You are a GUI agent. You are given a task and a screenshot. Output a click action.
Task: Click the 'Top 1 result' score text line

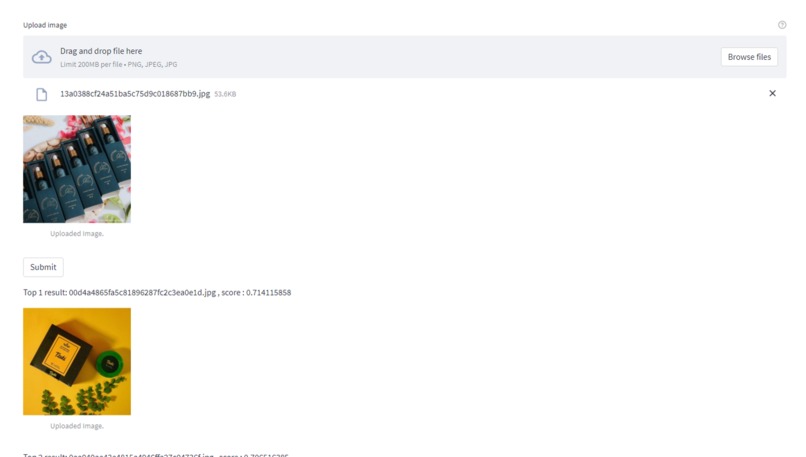(x=157, y=293)
